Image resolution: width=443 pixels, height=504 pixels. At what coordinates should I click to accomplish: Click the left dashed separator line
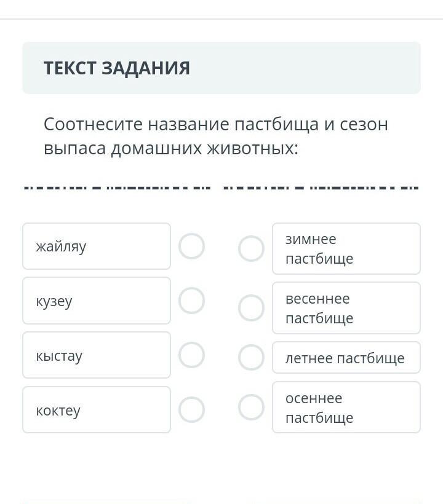[x=118, y=187]
